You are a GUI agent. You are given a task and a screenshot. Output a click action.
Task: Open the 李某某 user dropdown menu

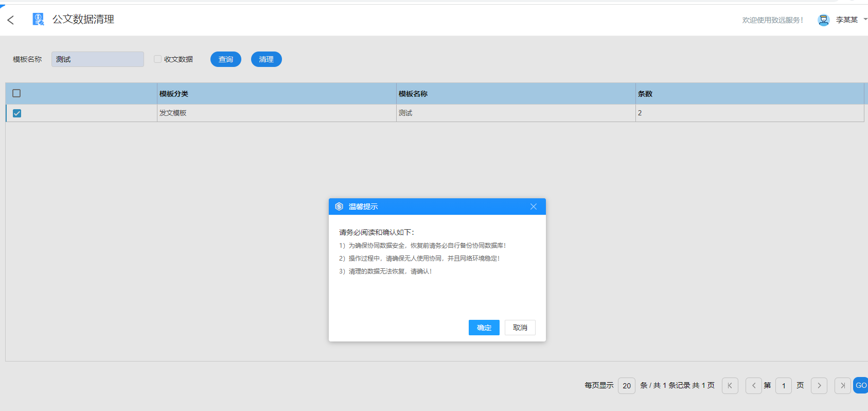(x=865, y=20)
